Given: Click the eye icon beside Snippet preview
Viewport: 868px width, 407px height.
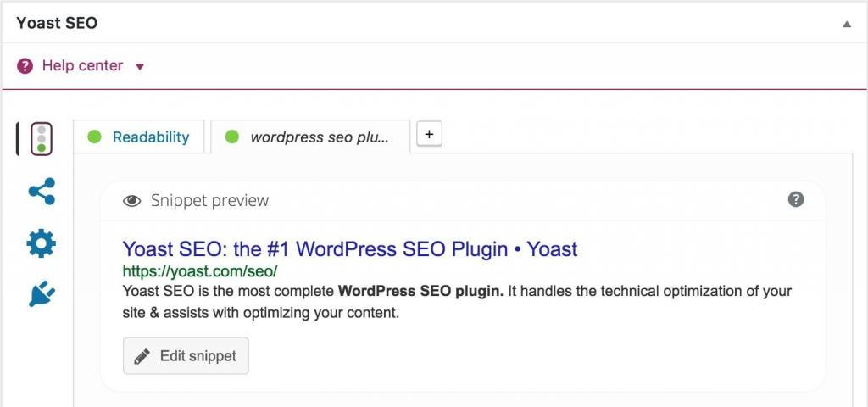Looking at the screenshot, I should [x=131, y=201].
